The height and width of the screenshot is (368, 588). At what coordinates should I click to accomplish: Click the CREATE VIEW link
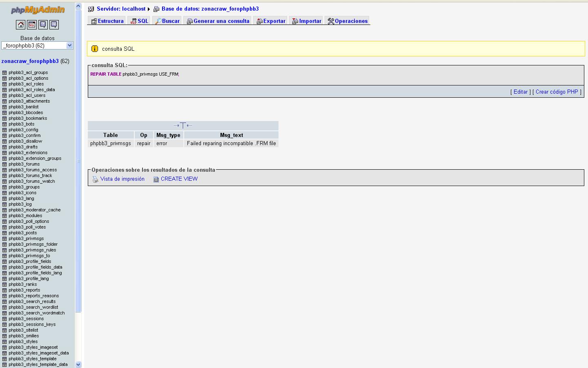pos(179,179)
